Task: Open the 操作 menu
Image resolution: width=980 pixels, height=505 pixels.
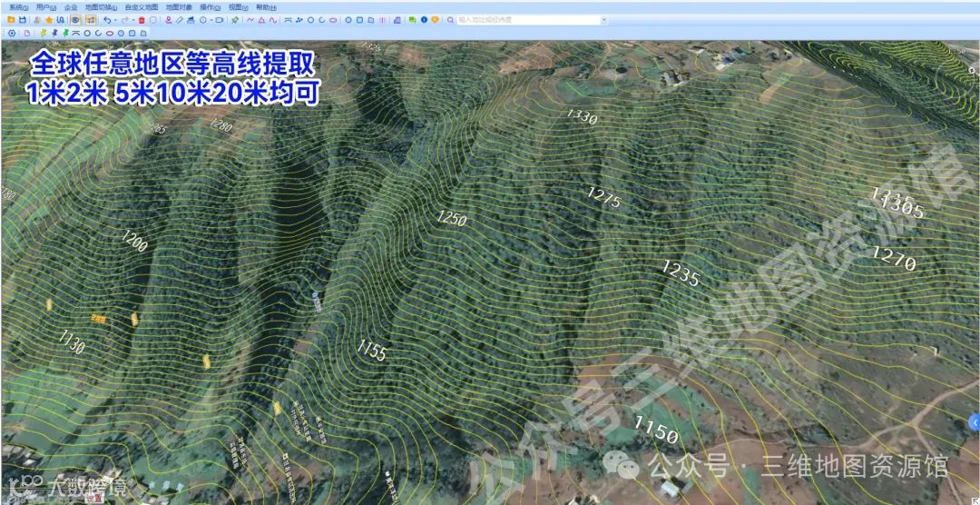Action: (210, 7)
